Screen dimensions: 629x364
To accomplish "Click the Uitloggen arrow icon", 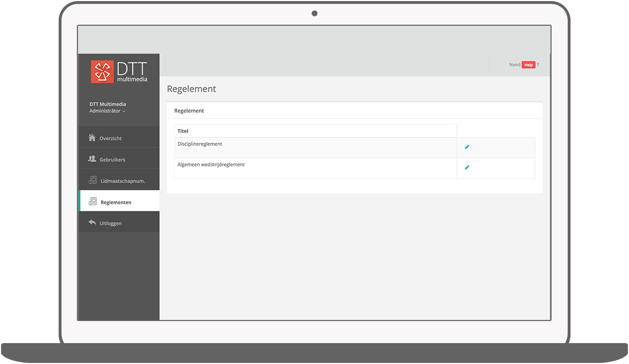I will (92, 222).
